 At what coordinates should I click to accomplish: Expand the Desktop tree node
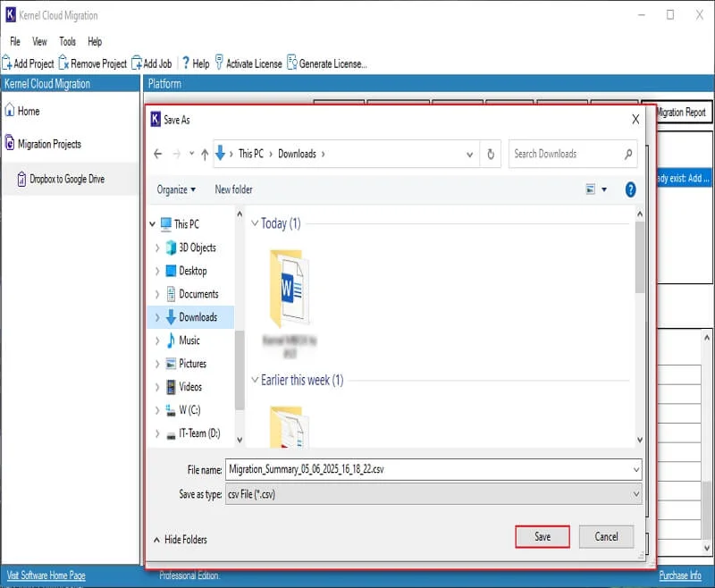click(157, 271)
